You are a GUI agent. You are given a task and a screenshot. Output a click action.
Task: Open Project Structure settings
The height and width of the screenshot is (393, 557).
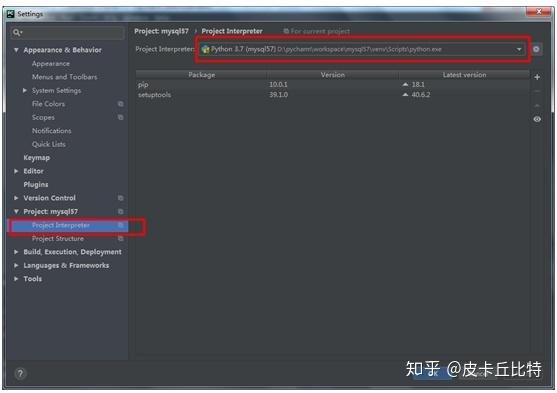pyautogui.click(x=58, y=239)
